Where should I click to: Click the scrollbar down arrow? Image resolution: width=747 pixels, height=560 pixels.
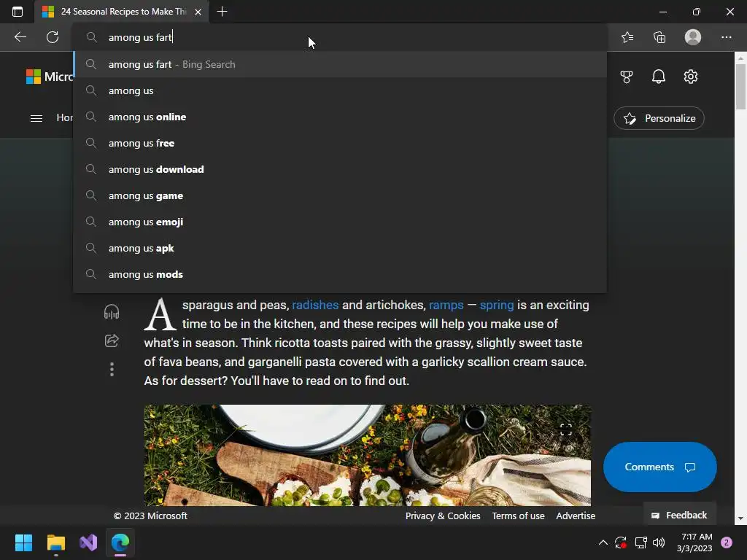coord(740,518)
